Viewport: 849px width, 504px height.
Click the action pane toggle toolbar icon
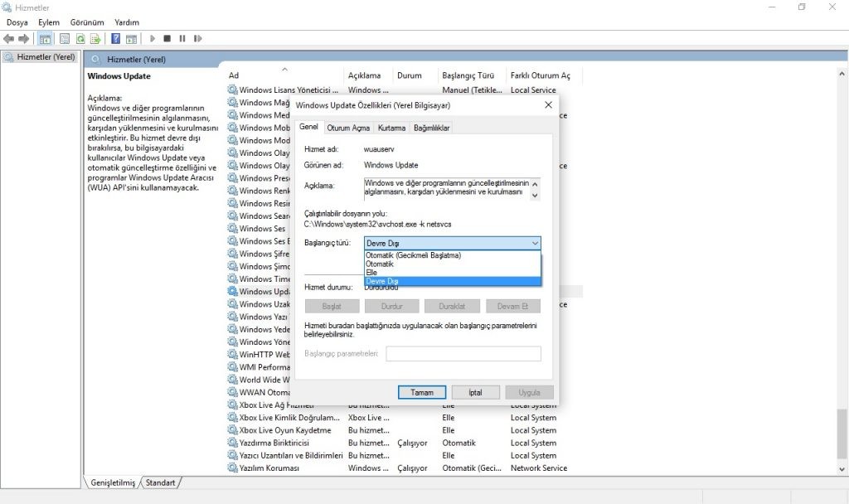131,38
